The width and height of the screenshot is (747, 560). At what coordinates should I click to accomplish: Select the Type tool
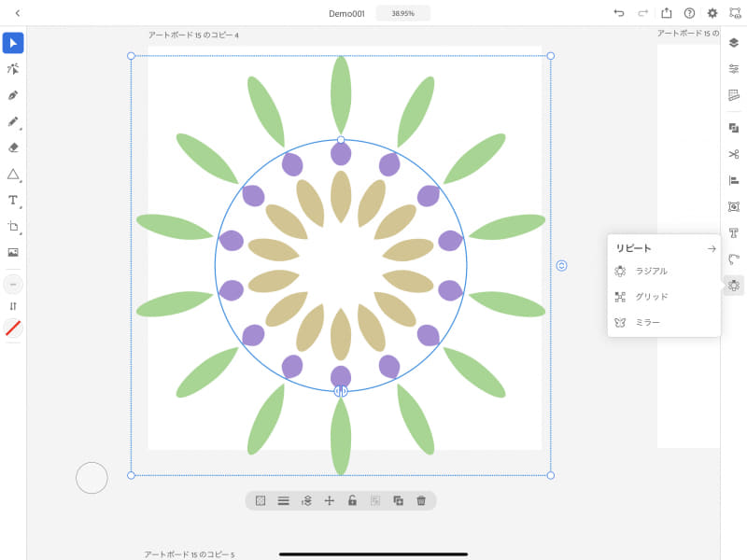13,201
